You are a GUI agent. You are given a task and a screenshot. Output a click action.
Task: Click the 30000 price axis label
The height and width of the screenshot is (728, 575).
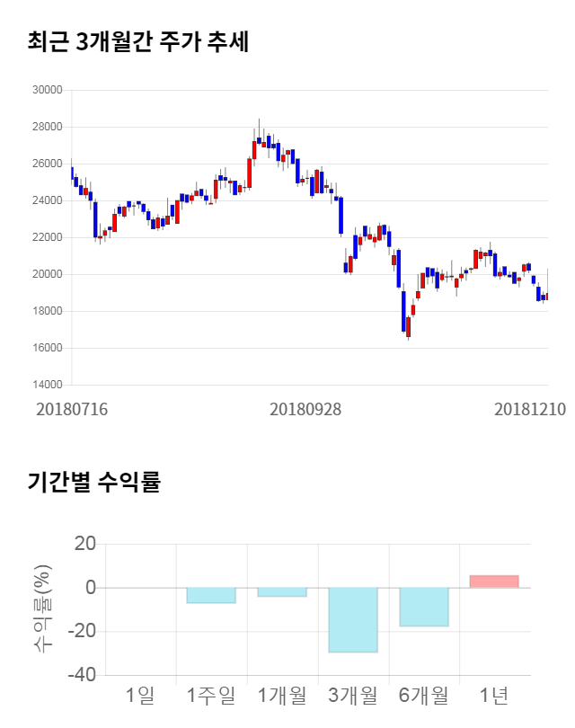click(x=46, y=90)
